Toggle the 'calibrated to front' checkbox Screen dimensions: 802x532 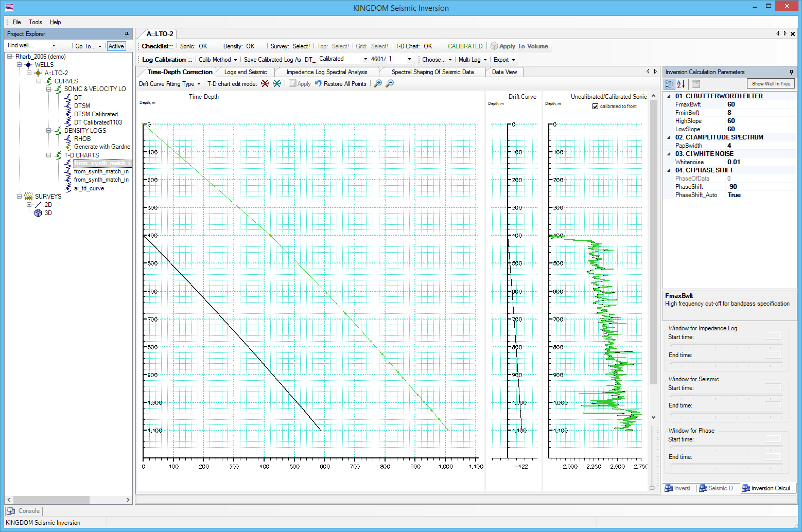[x=596, y=107]
